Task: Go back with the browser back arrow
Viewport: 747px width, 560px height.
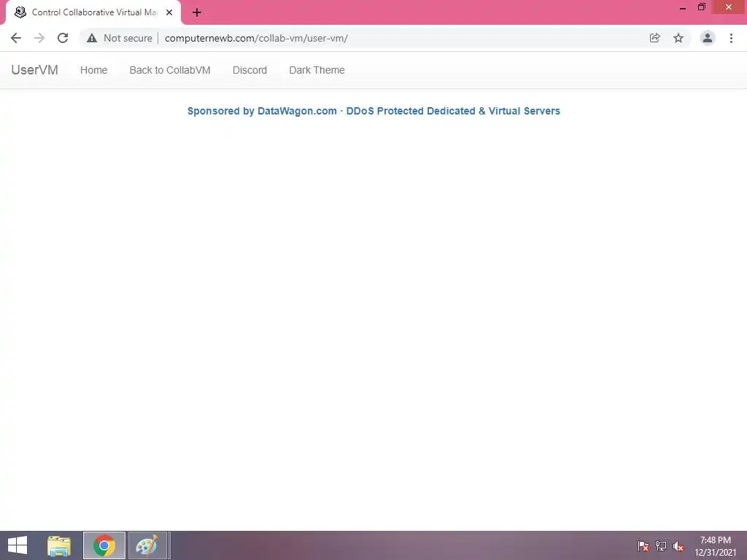Action: click(x=16, y=38)
